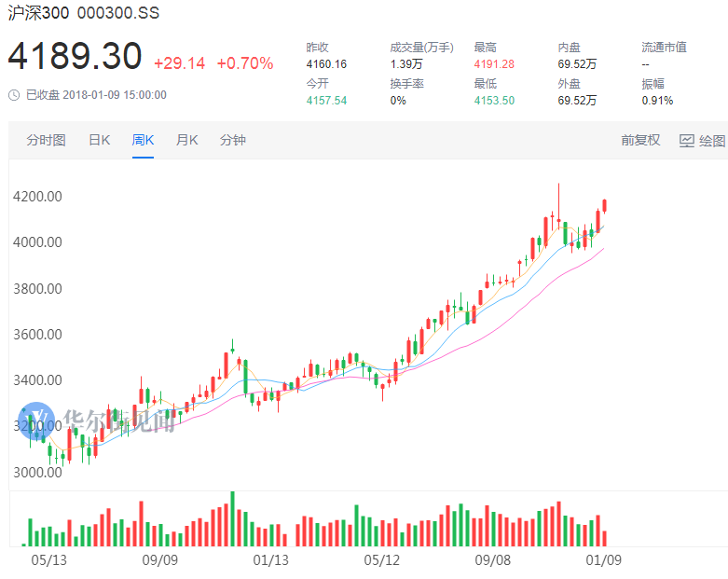The width and height of the screenshot is (728, 579).
Task: Click the current price 4189.30
Action: [x=75, y=58]
